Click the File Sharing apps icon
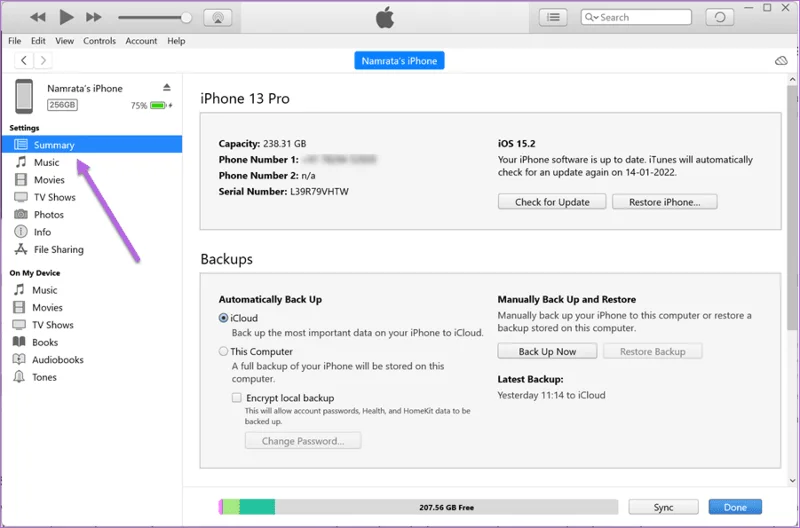This screenshot has height=528, width=800. (x=21, y=249)
